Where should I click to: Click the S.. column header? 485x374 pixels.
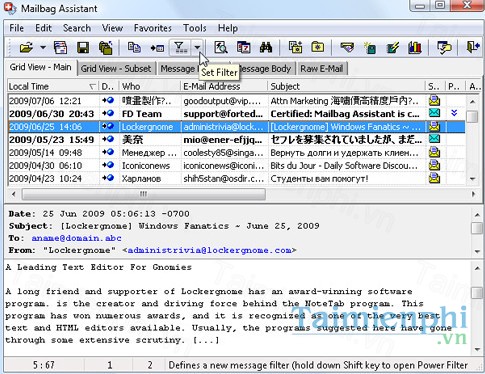click(435, 86)
